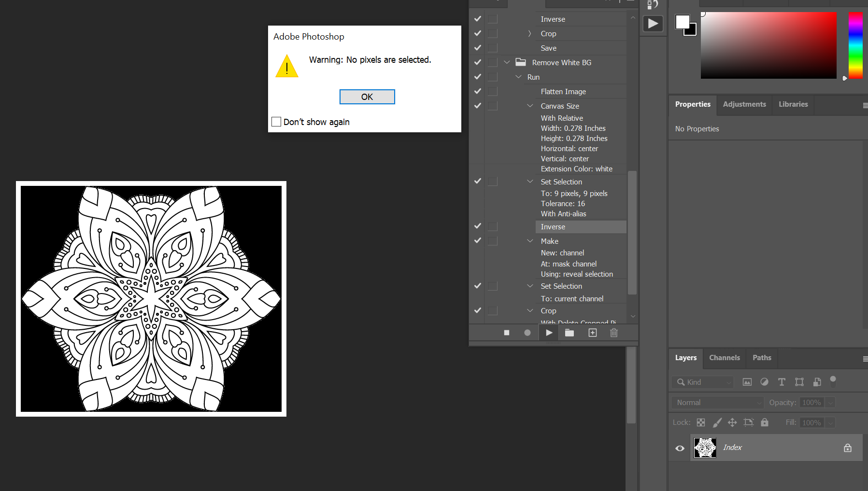Hide the Index layer
Viewport: 868px width, 491px height.
(680, 448)
